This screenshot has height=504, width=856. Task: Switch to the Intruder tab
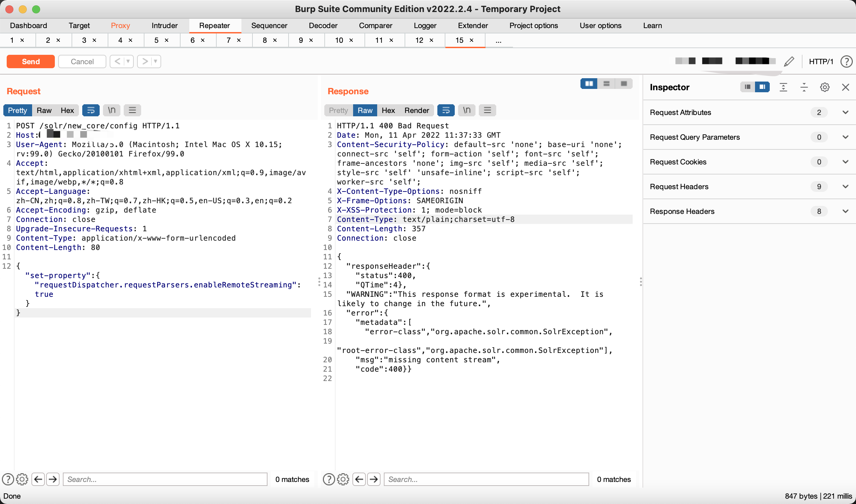click(165, 25)
